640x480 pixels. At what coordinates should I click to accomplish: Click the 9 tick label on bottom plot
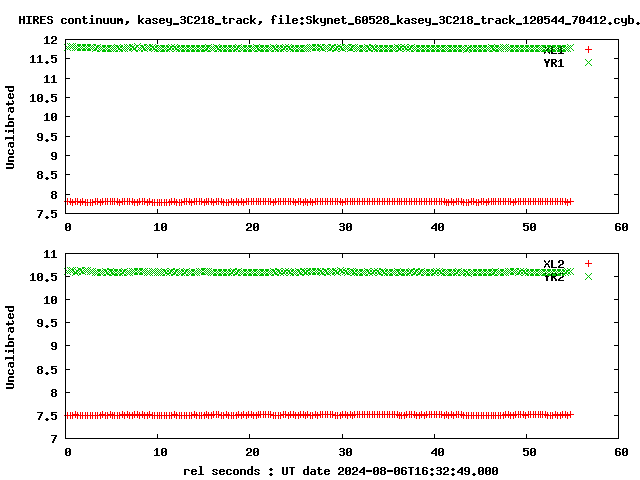coord(54,346)
